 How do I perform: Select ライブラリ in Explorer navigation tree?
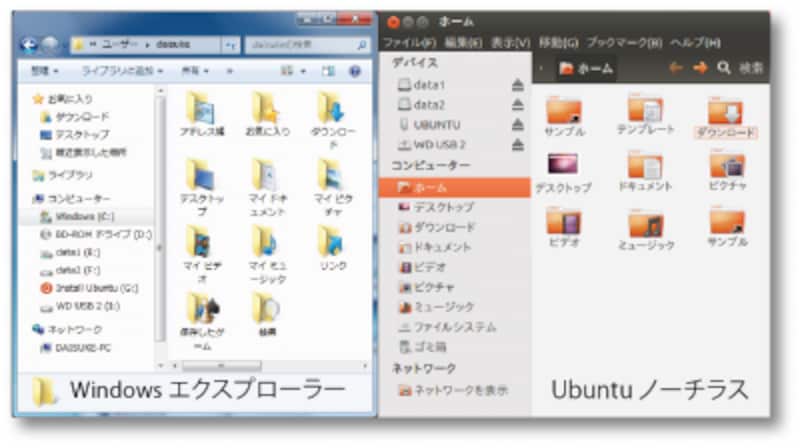(62, 176)
